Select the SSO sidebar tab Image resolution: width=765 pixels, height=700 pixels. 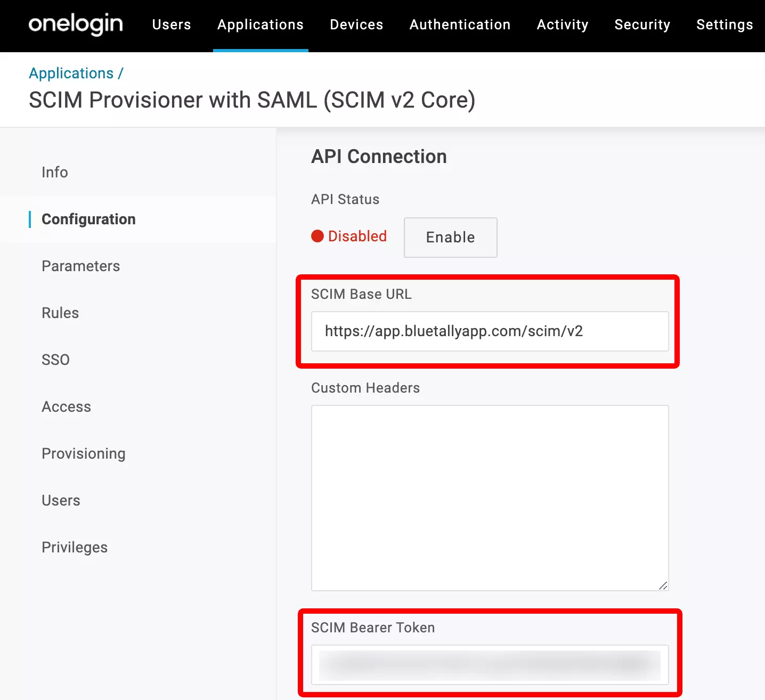point(56,360)
